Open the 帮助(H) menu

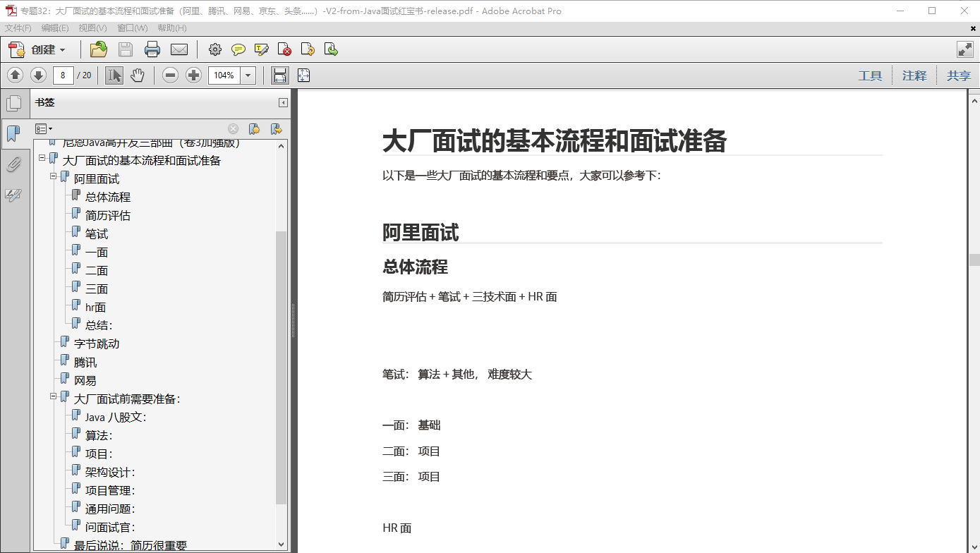[x=172, y=28]
